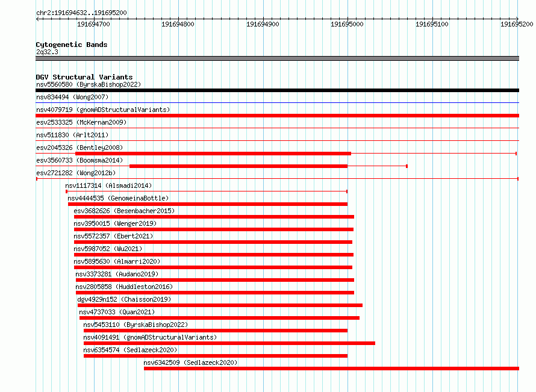Select nsv4091491 (gnomADStructuralVariants) label
The width and height of the screenshot is (536, 392).
(x=150, y=337)
